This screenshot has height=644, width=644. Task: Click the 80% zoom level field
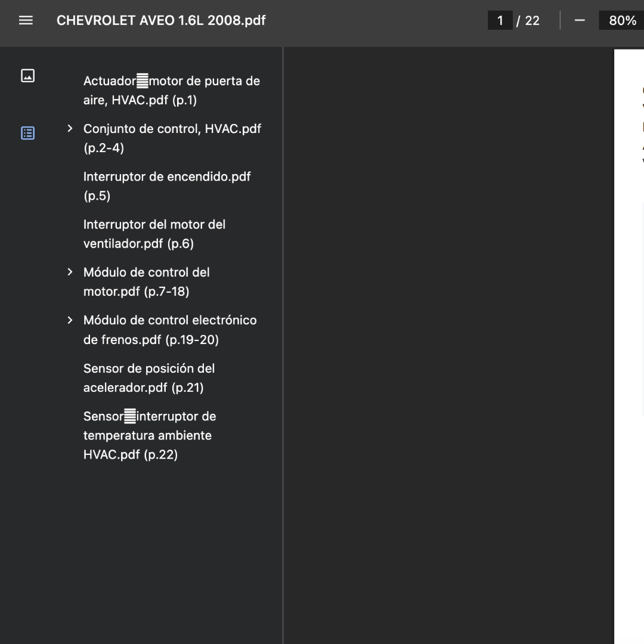pyautogui.click(x=622, y=20)
